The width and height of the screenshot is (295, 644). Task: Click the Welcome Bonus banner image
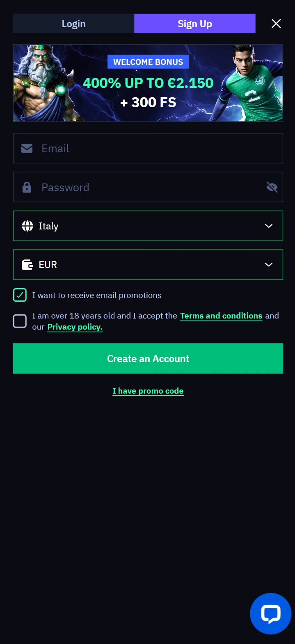(x=148, y=83)
